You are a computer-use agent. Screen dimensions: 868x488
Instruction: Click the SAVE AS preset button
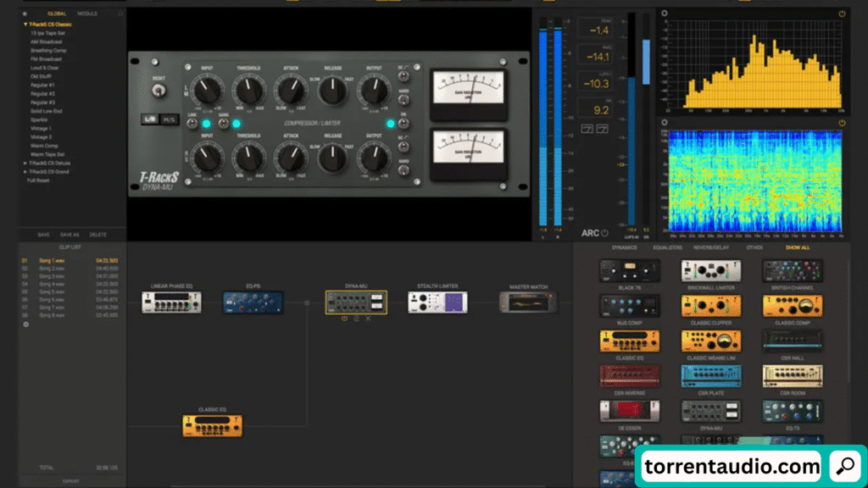click(70, 234)
